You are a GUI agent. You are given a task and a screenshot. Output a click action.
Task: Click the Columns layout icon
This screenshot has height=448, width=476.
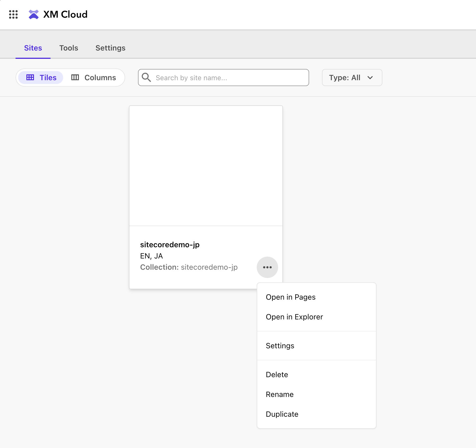pyautogui.click(x=75, y=78)
